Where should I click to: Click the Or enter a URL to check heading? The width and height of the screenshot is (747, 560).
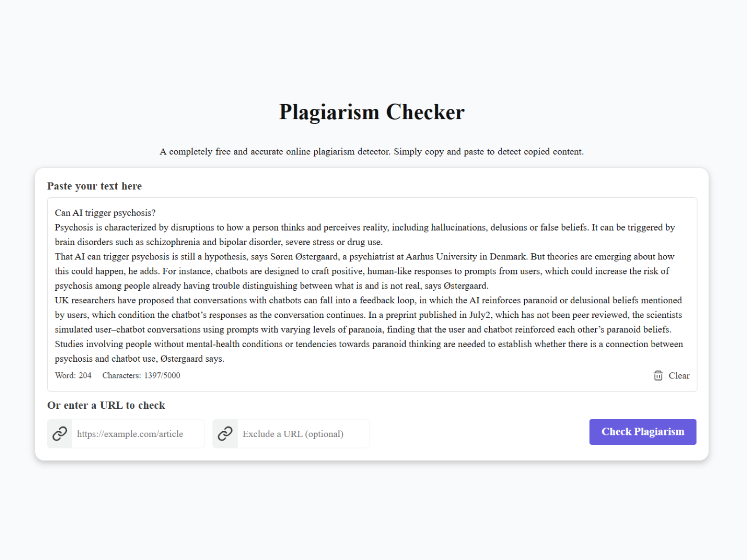click(x=106, y=405)
